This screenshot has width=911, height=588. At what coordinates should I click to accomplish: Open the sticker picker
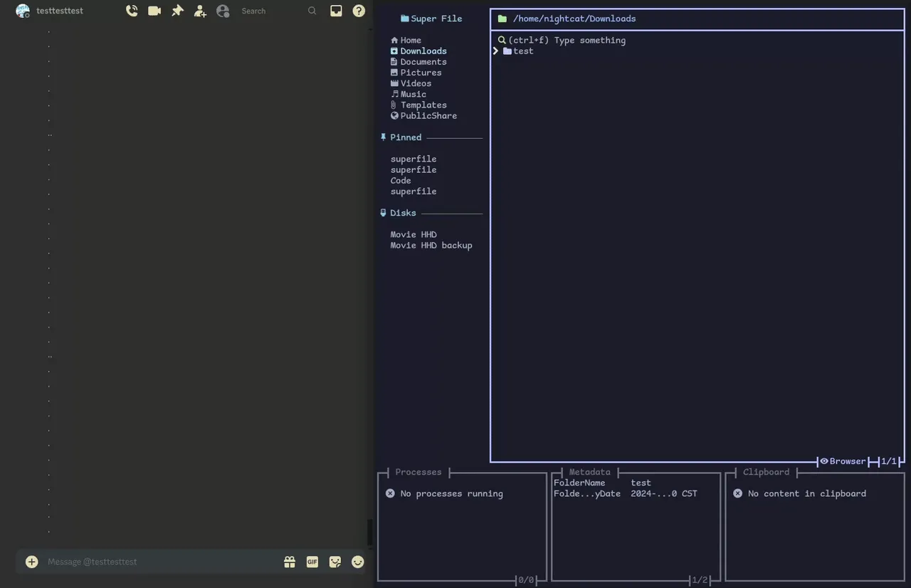pos(335,562)
